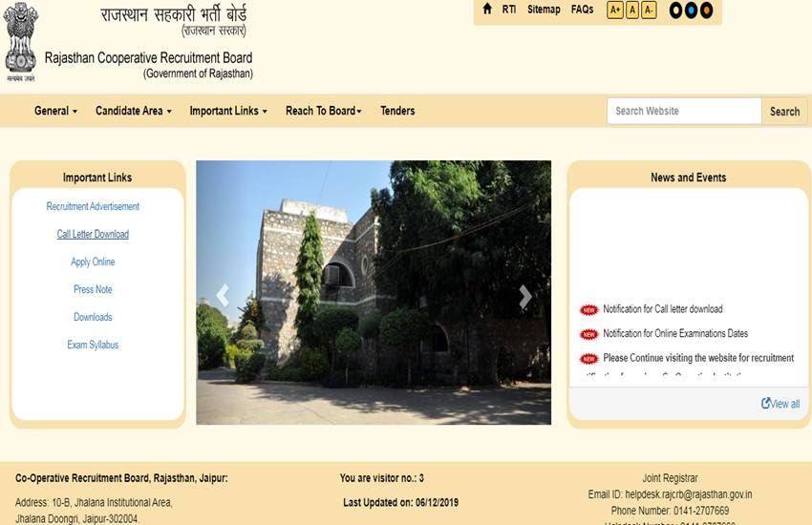Reset font size with the A button
The image size is (812, 525).
[632, 10]
